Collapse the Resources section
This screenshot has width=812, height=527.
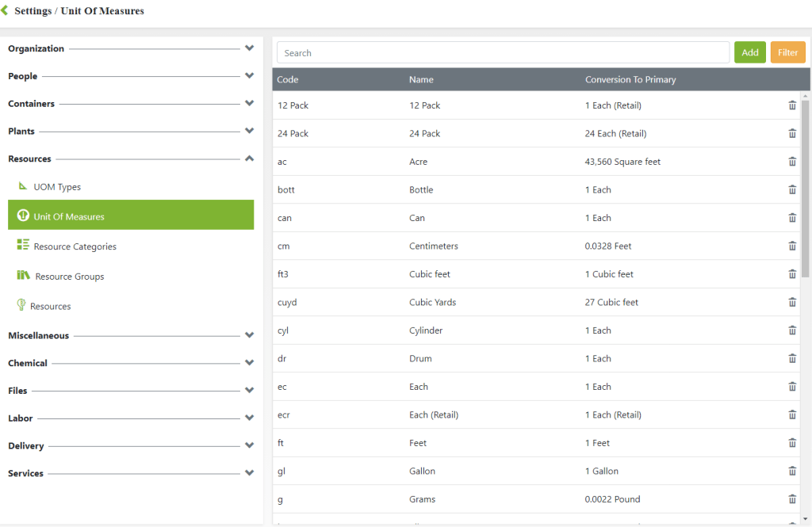click(x=249, y=158)
